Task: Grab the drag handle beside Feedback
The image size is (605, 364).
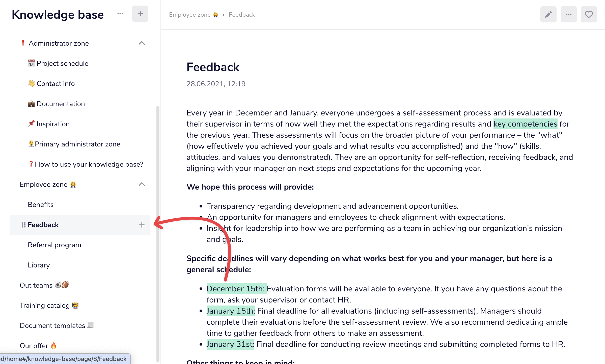Action: (x=23, y=225)
